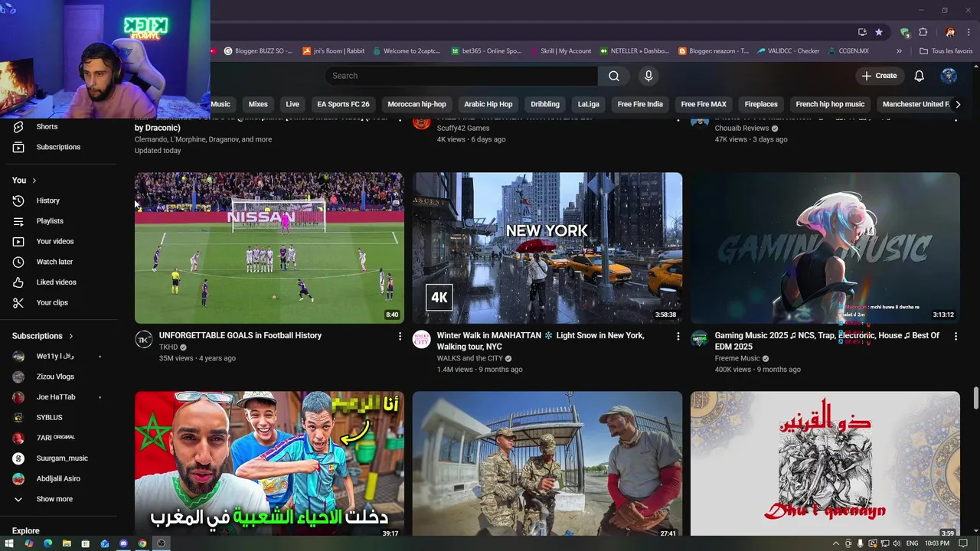Select the Fireplaces filter chip
Viewport: 980px width, 551px height.
click(761, 104)
